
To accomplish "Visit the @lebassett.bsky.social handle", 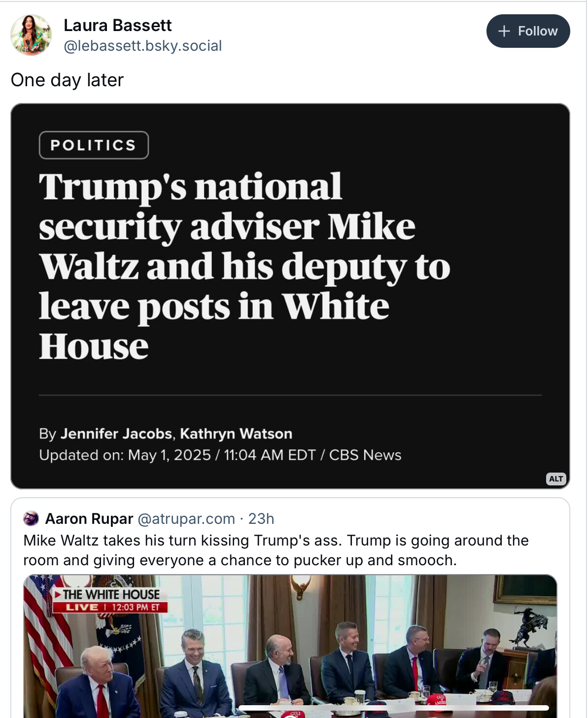I will click(142, 46).
